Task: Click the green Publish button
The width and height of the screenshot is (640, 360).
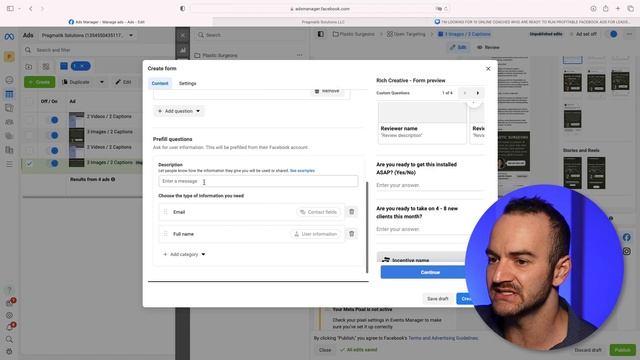Action: click(622, 350)
